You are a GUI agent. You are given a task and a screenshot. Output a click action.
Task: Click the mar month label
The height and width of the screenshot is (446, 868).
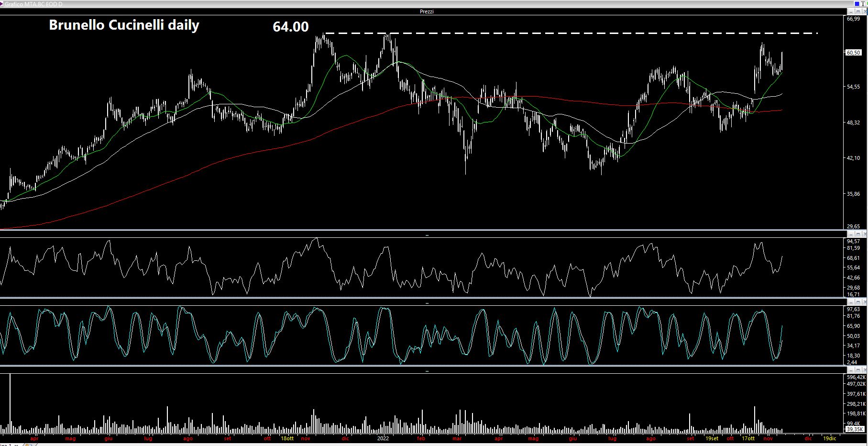(x=458, y=438)
